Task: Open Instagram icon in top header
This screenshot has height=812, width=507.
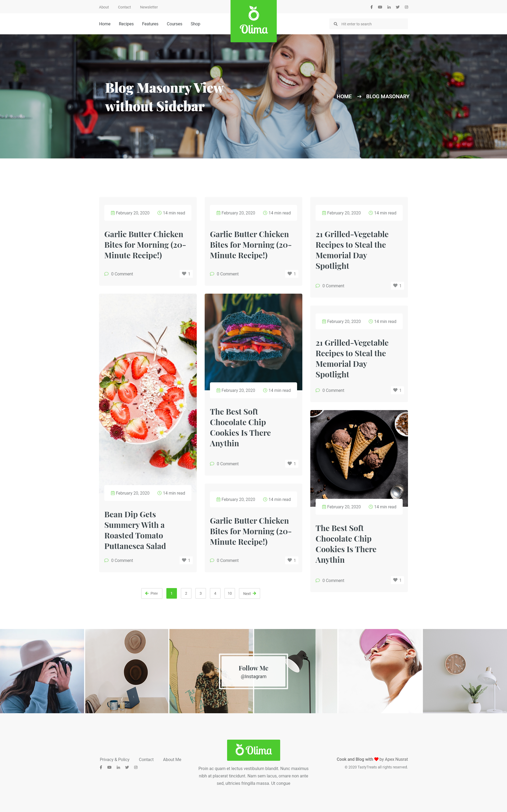Action: (406, 7)
